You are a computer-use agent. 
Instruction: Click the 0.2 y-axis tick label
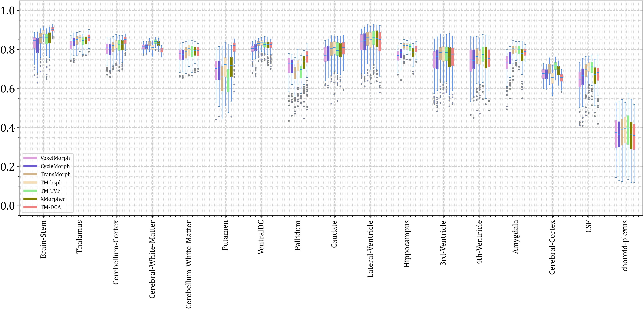click(8, 167)
